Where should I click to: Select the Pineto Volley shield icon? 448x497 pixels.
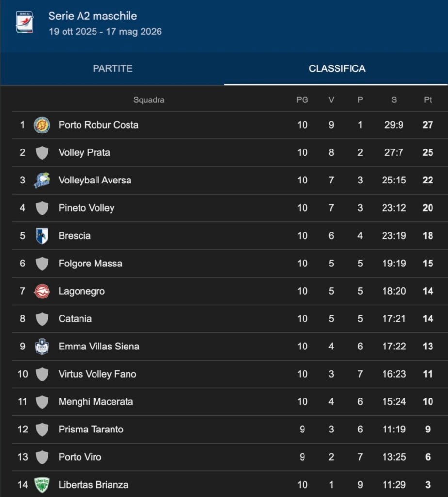[42, 208]
